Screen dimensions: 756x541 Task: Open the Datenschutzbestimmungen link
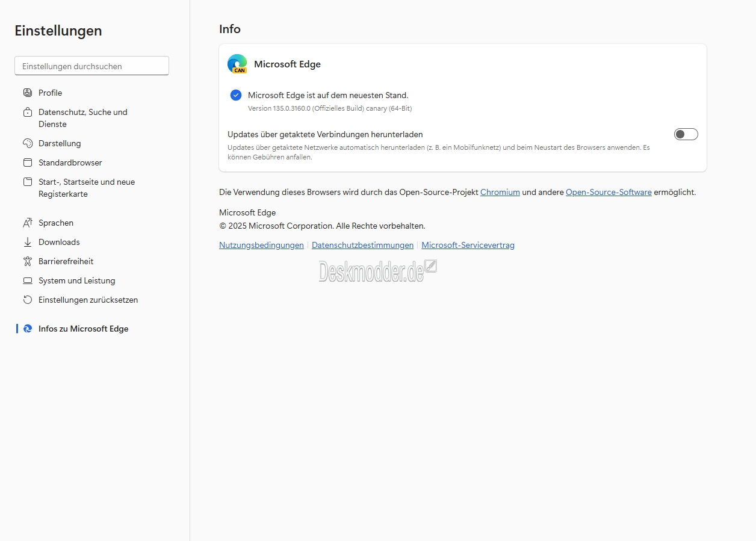click(x=362, y=245)
